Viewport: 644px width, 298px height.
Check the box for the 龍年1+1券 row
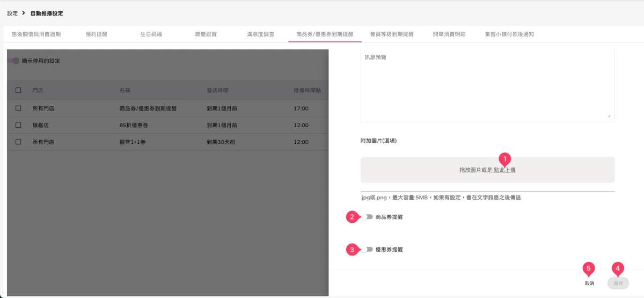click(x=18, y=142)
